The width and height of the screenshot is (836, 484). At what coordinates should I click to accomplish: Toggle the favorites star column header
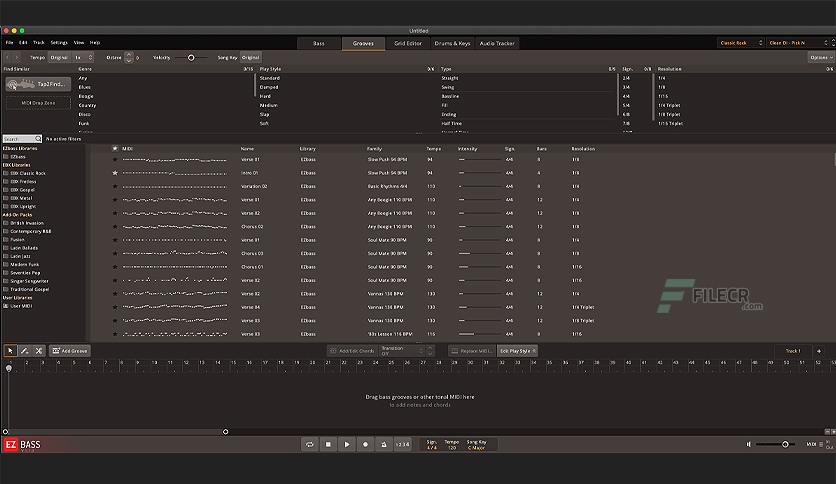(x=115, y=149)
